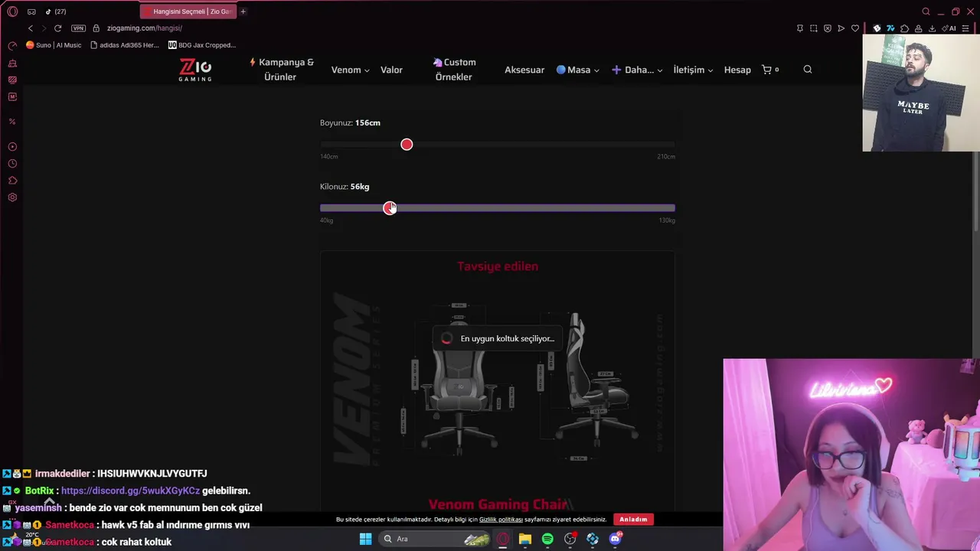Screen dimensions: 980x551
Task: Open the Gizlilik politikası link
Action: [x=501, y=520]
